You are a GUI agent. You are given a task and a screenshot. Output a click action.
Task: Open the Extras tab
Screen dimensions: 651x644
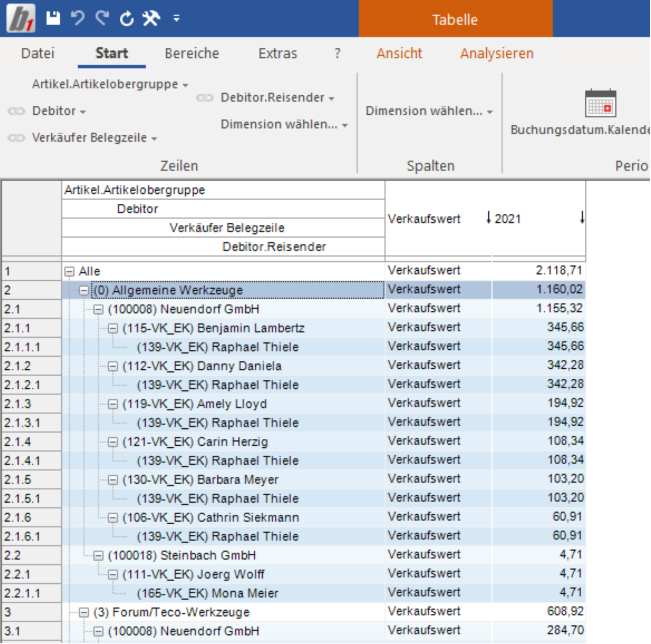point(277,53)
